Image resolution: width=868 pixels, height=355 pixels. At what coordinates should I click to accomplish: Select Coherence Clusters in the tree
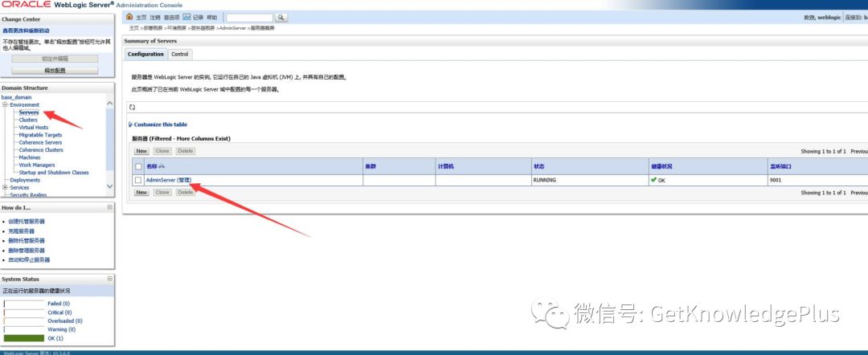pyautogui.click(x=41, y=150)
